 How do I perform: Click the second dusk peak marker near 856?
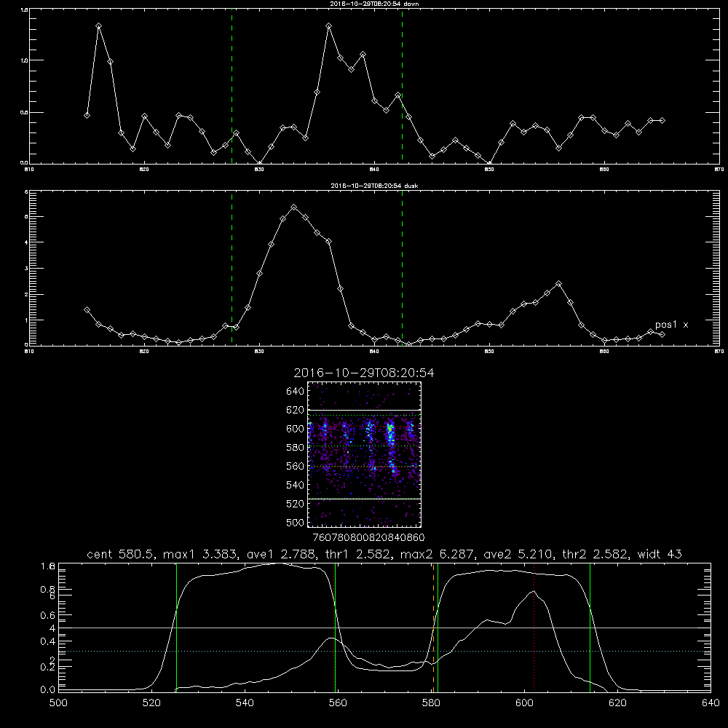coord(558,284)
